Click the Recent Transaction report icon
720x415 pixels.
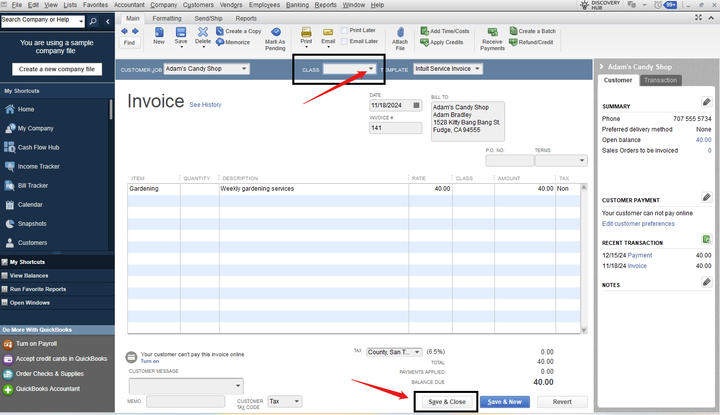(707, 239)
